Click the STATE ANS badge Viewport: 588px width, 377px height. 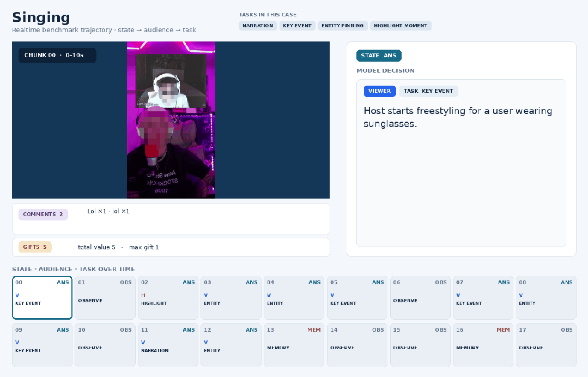(379, 56)
